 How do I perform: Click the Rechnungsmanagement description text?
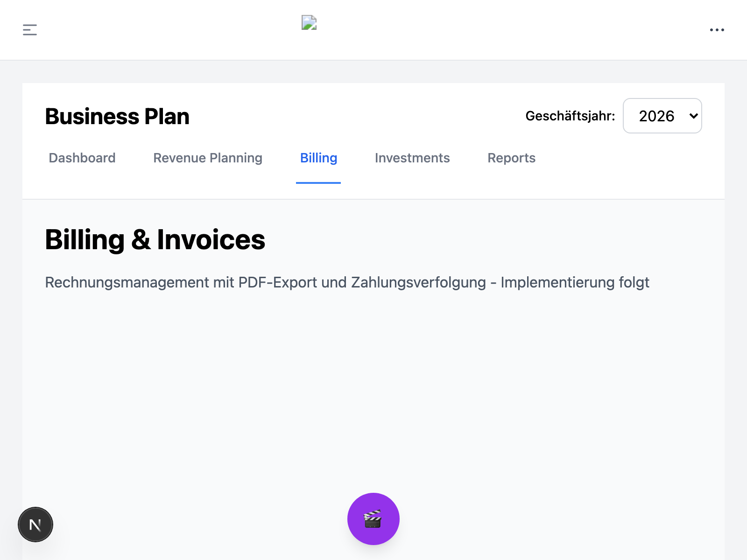[x=127, y=283]
